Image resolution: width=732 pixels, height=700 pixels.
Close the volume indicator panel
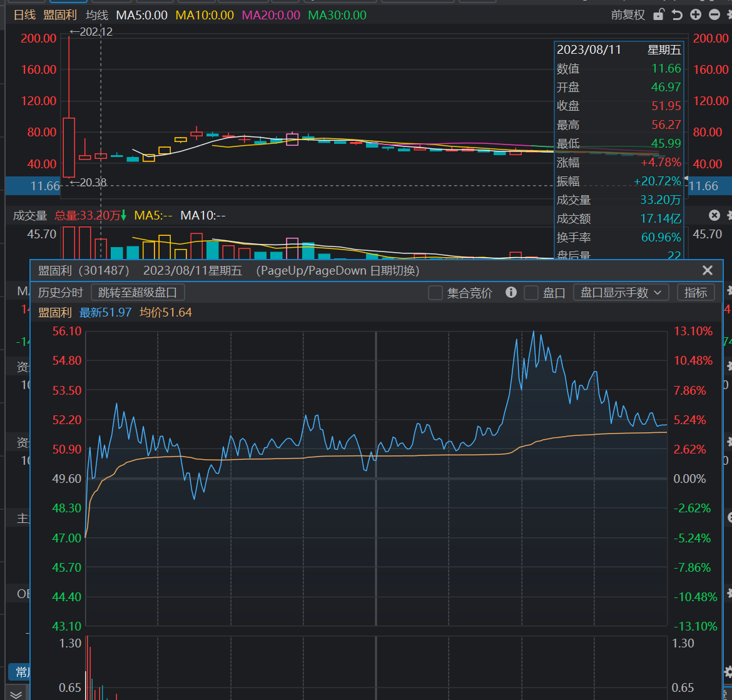[714, 215]
